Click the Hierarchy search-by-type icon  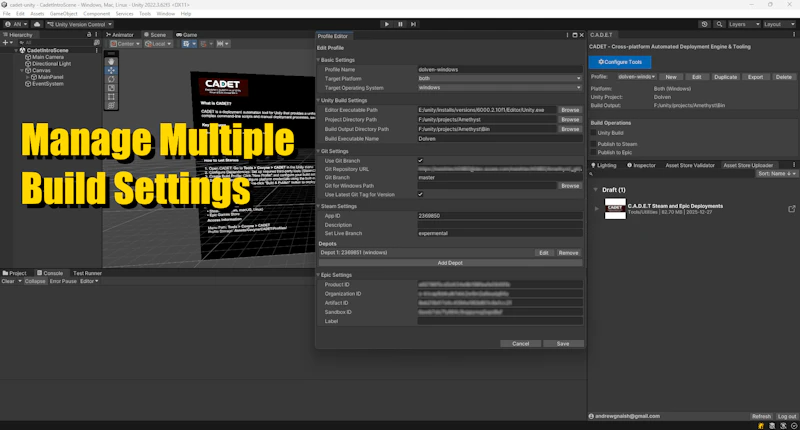tap(96, 43)
